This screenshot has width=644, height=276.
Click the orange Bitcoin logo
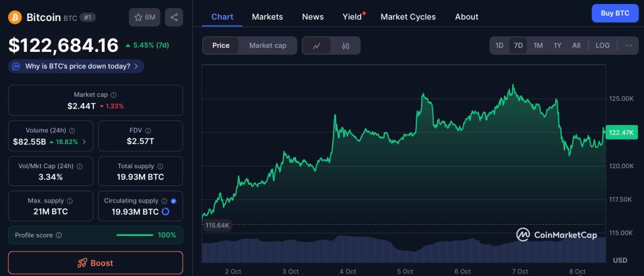pyautogui.click(x=14, y=17)
